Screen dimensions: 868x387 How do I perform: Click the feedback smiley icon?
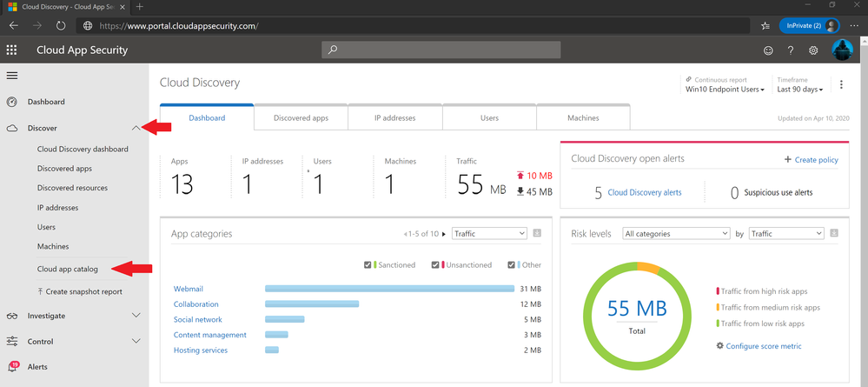pos(768,50)
